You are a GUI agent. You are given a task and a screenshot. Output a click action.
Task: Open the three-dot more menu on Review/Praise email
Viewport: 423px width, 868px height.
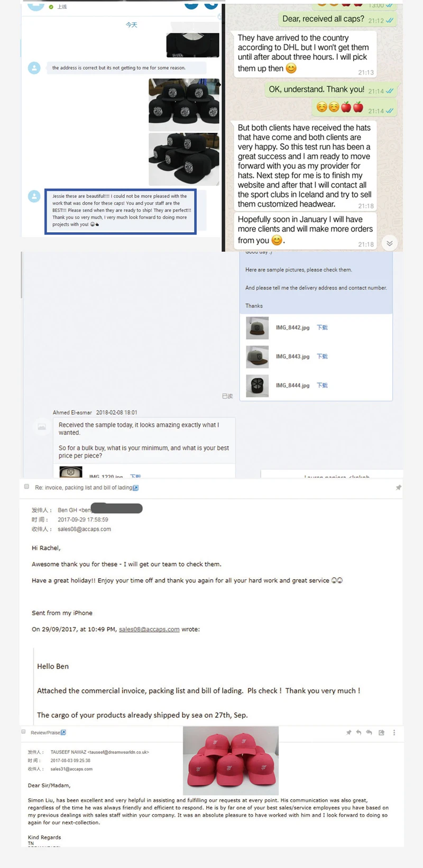click(x=394, y=733)
